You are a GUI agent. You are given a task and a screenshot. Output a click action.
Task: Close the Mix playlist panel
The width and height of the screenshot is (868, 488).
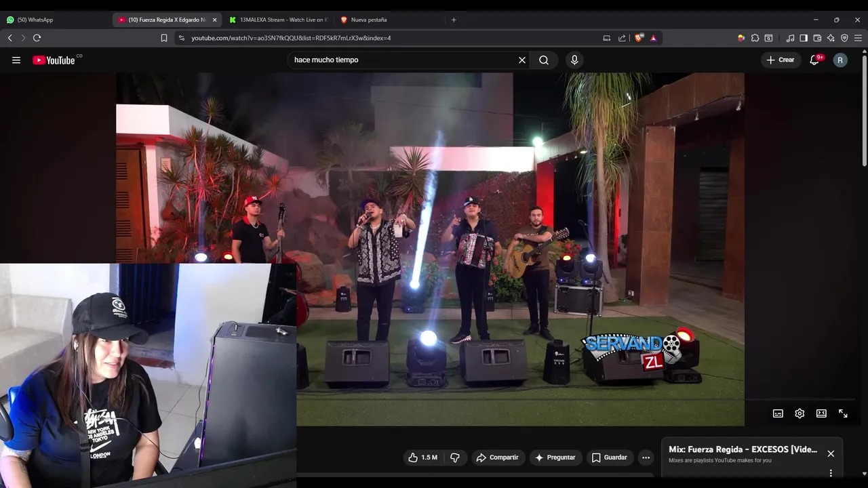(831, 453)
